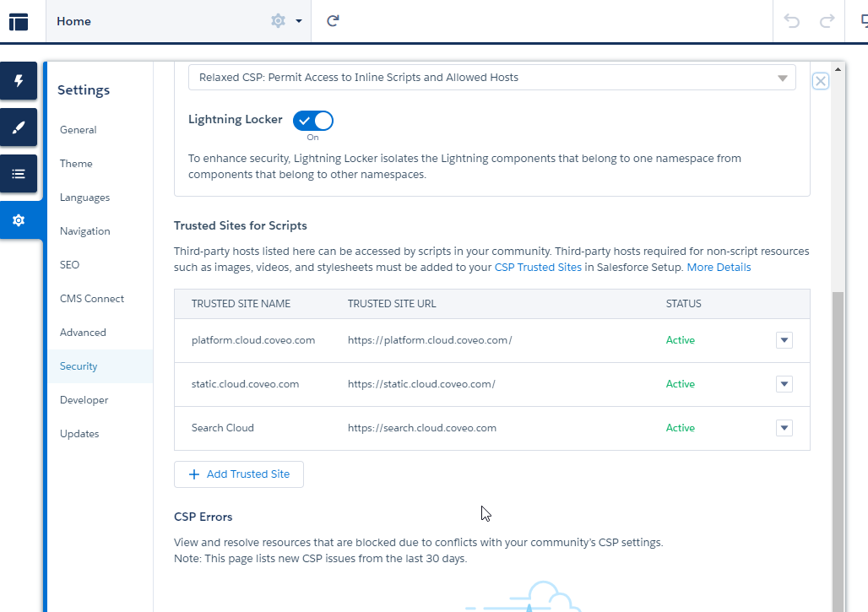Open the Relaxed CSP security level dropdown
The image size is (868, 612).
click(491, 78)
